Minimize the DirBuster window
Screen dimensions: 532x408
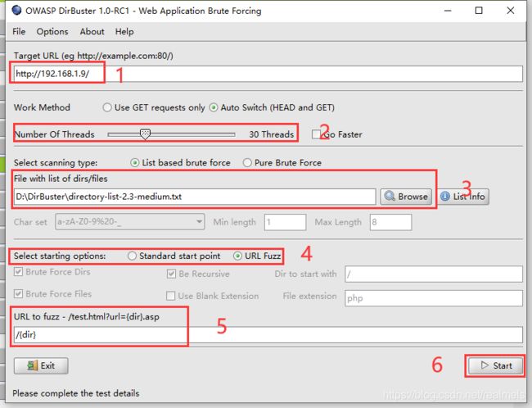[x=448, y=11]
